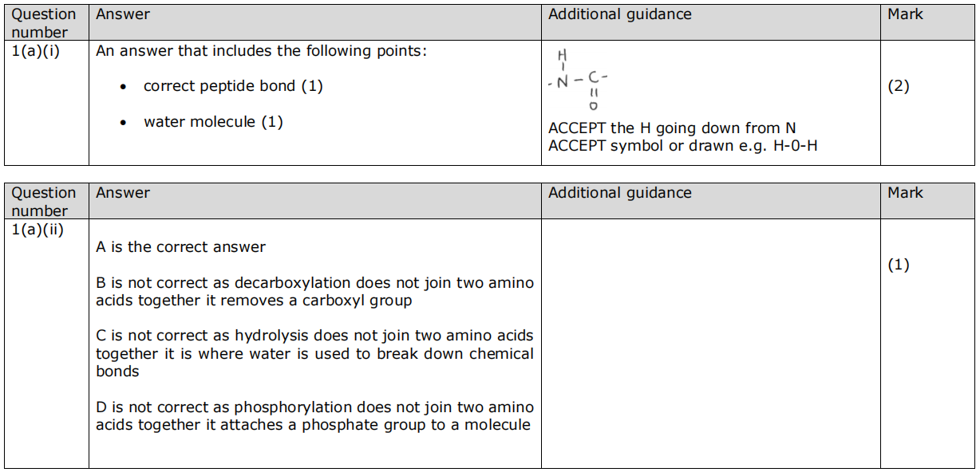Click the 'Mark' header in the 1(a)(ii) table
This screenshot has height=476, width=980.
[x=905, y=193]
